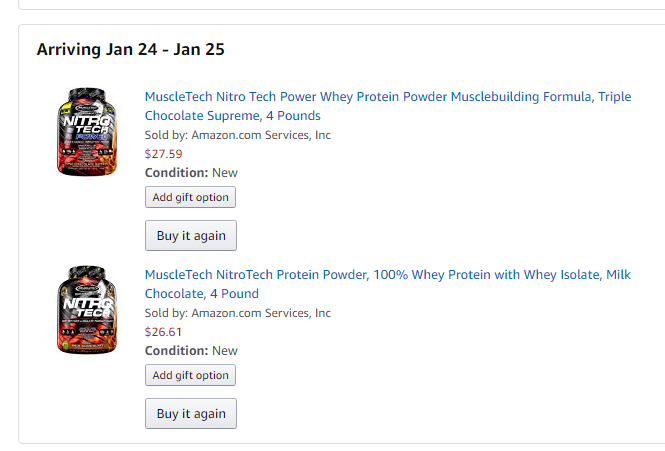Click Condition: New below the $27.59 price
The image size is (665, 451).
click(x=191, y=173)
